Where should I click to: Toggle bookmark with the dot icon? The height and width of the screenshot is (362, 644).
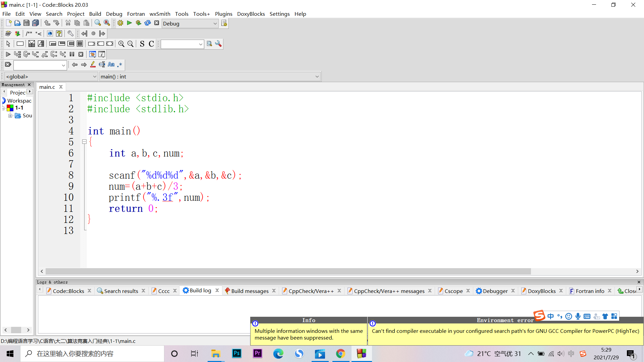pos(93,34)
